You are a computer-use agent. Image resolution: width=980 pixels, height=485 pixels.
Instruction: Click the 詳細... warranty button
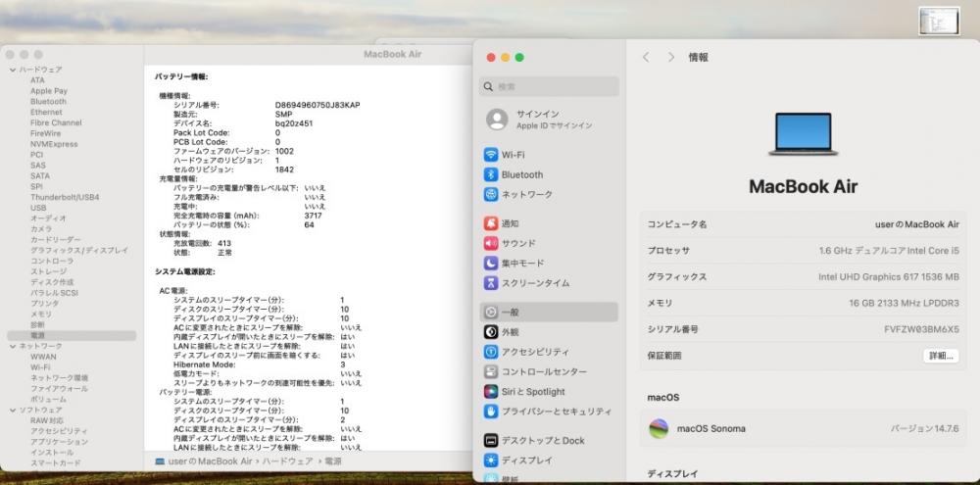point(941,356)
